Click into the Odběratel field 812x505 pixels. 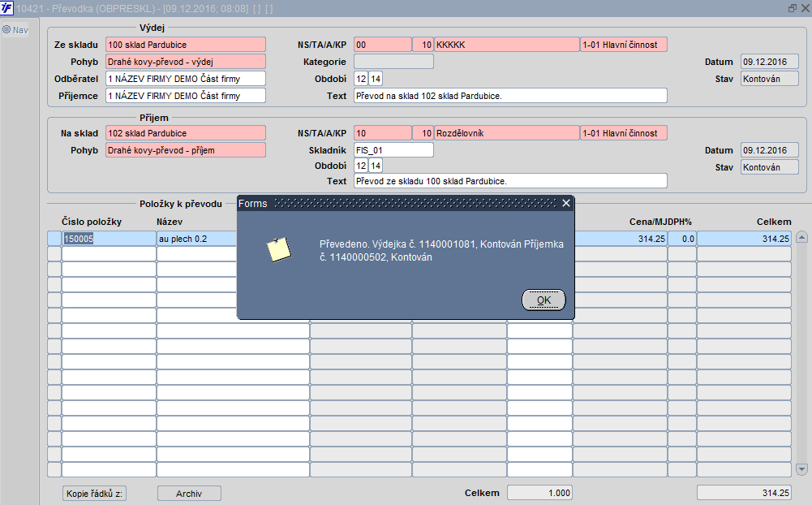[186, 79]
